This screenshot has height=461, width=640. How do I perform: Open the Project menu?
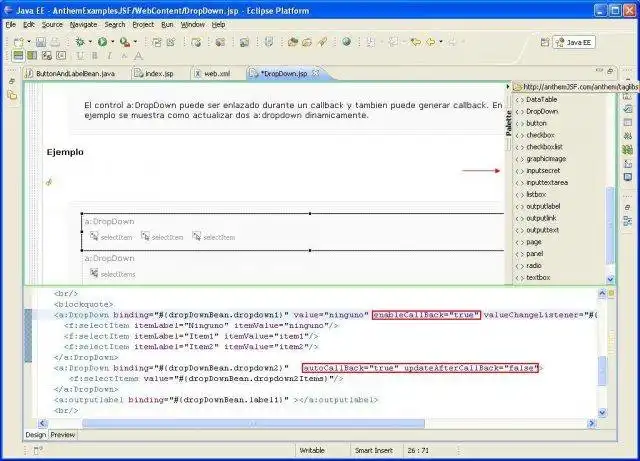(x=143, y=24)
